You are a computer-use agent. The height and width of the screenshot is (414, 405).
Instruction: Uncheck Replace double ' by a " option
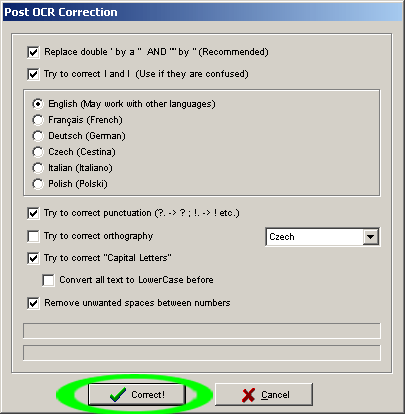[33, 52]
